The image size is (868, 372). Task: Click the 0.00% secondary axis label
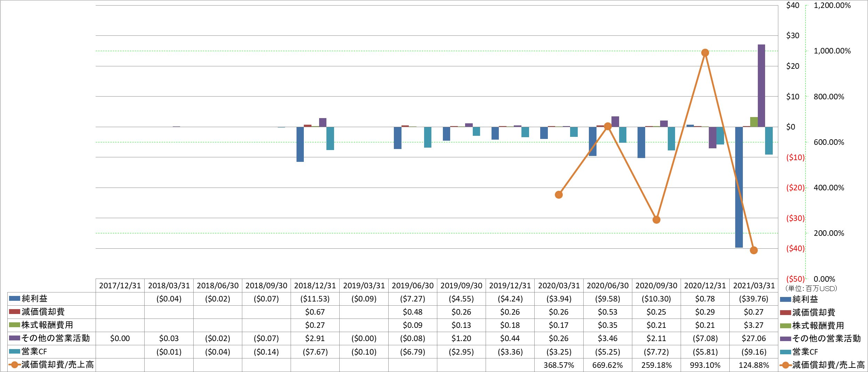tap(824, 279)
